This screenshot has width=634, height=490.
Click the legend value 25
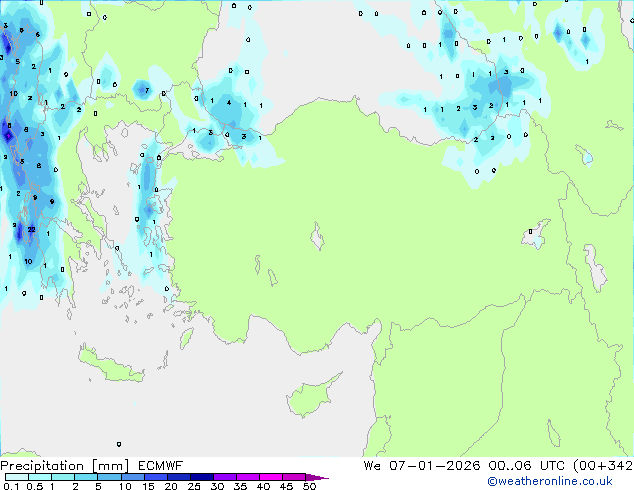(194, 486)
